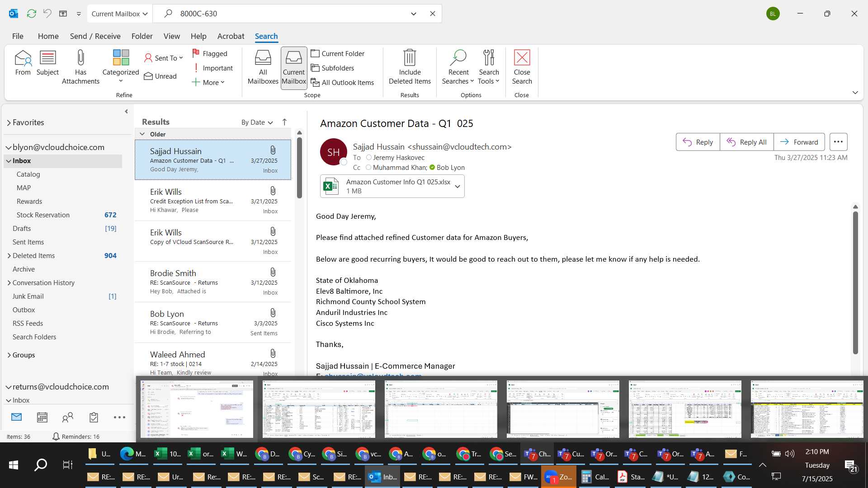
Task: Collapse the Older results group
Action: pyautogui.click(x=142, y=134)
